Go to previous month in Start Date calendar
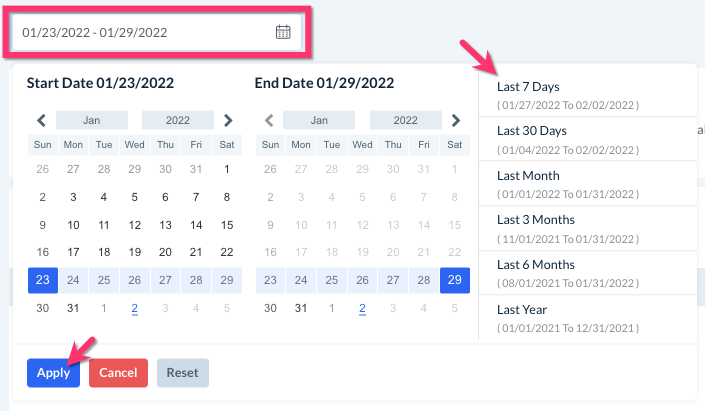 (41, 120)
